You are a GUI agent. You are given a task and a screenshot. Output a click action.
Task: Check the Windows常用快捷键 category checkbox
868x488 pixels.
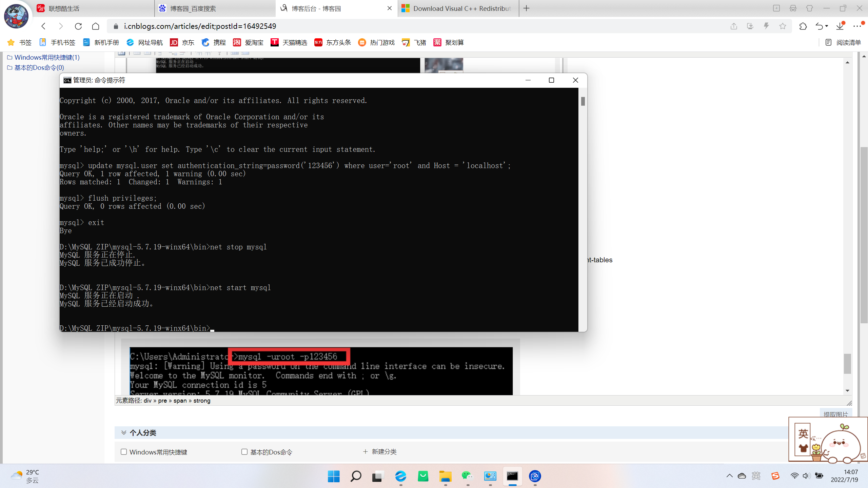point(124,452)
